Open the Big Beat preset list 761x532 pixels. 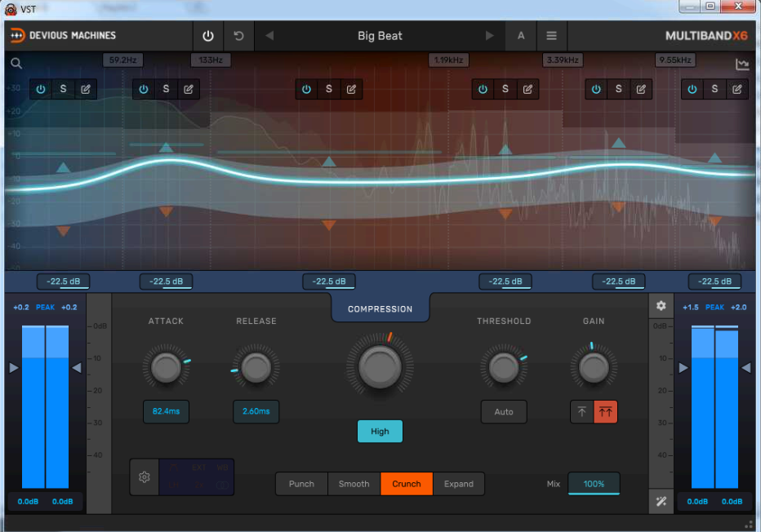tap(380, 36)
